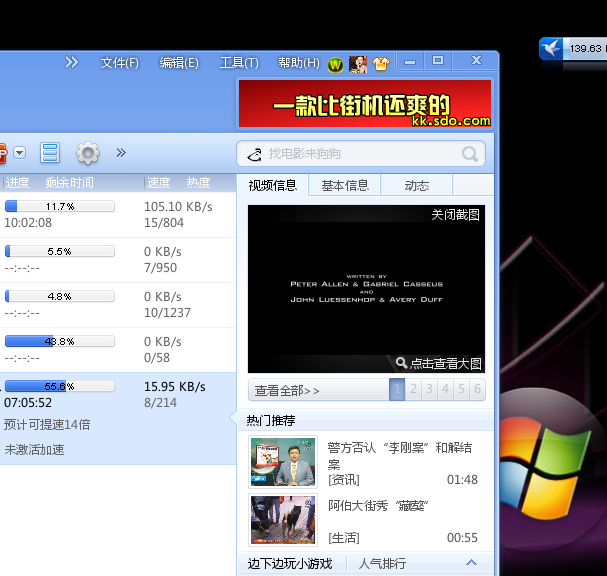Viewport: 607px width, 576px height.
Task: Click the blue list view toolbar icon
Action: click(50, 153)
